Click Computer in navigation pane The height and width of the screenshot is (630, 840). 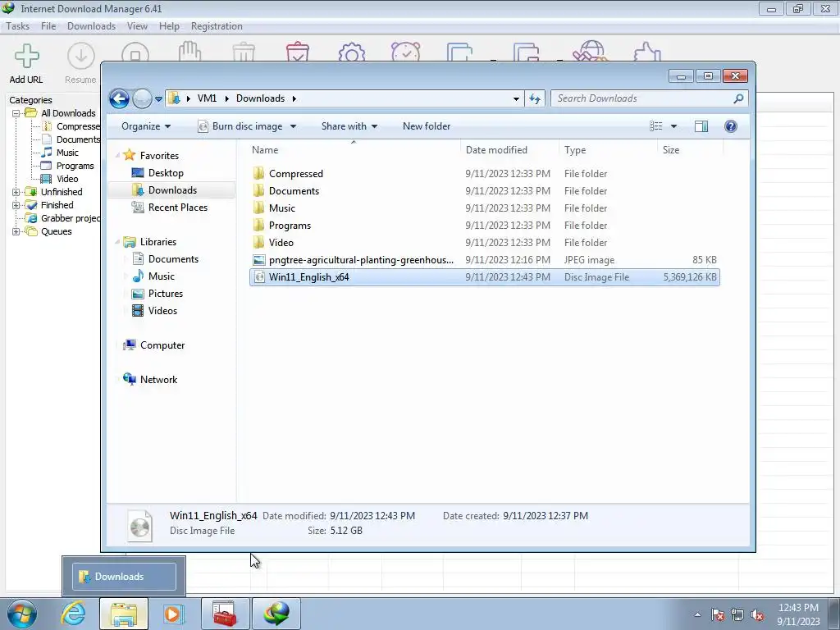(x=153, y=345)
